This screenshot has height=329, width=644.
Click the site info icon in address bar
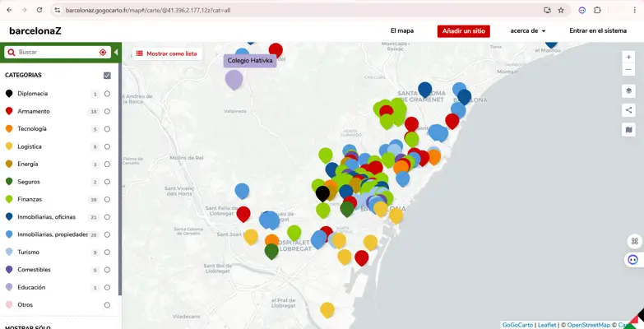[58, 10]
